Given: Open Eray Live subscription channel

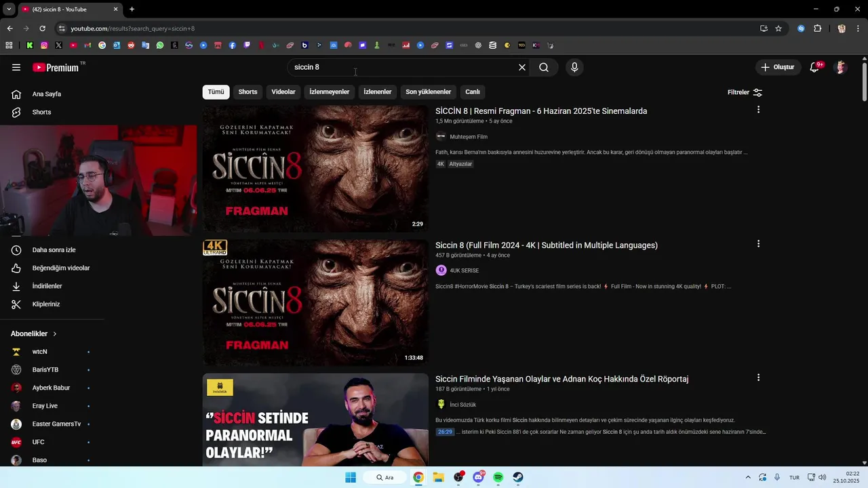Looking at the screenshot, I should [45, 406].
